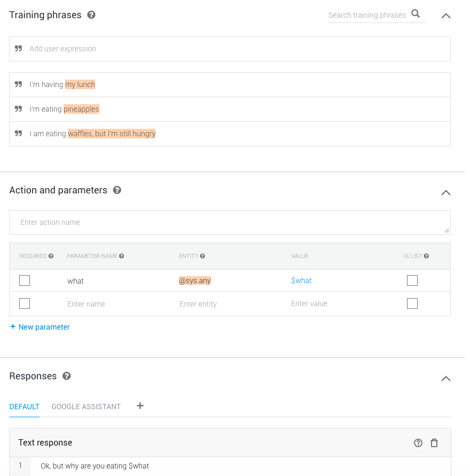Screen dimensions: 470x476
Task: Click the New parameter link
Action: [x=40, y=327]
